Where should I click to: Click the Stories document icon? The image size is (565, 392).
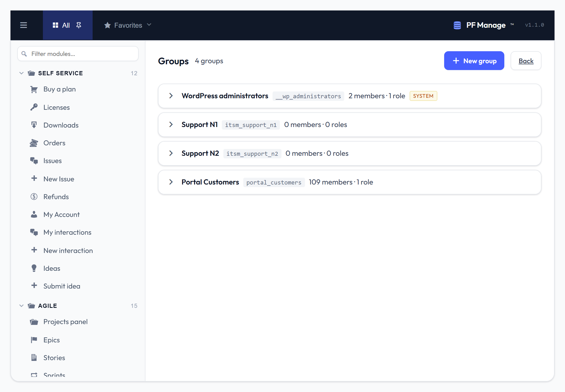tap(34, 358)
